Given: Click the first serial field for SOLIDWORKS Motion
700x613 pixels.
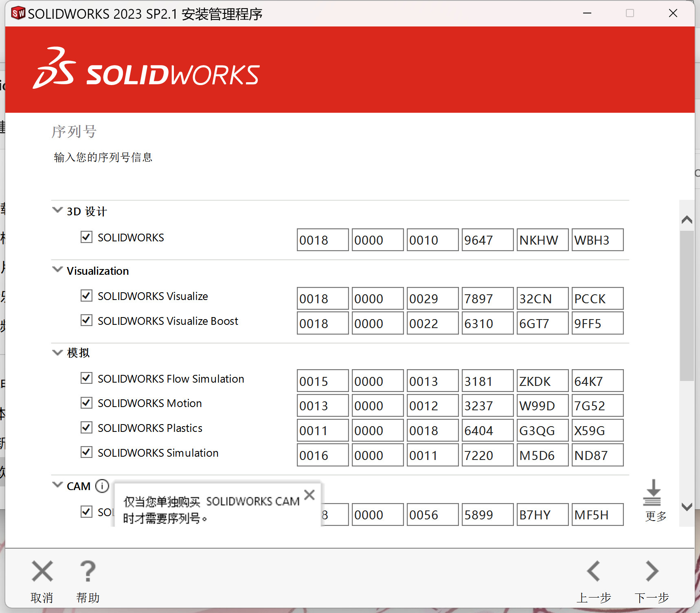Looking at the screenshot, I should pyautogui.click(x=323, y=406).
